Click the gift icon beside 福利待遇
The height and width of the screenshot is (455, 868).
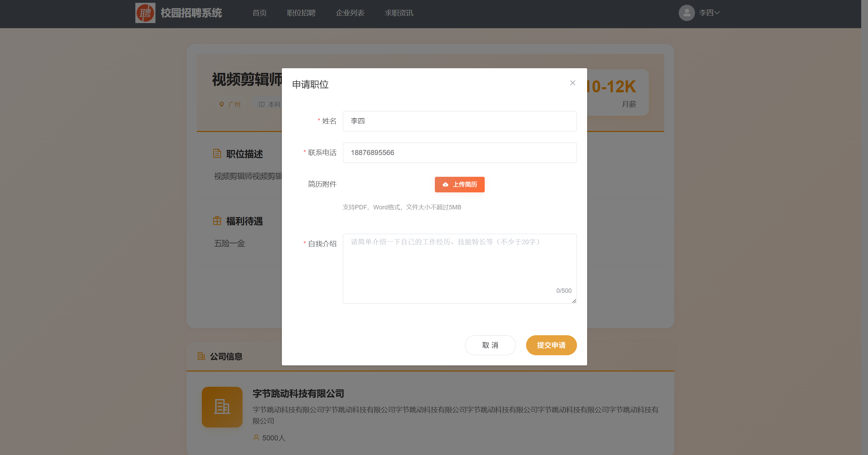217,221
